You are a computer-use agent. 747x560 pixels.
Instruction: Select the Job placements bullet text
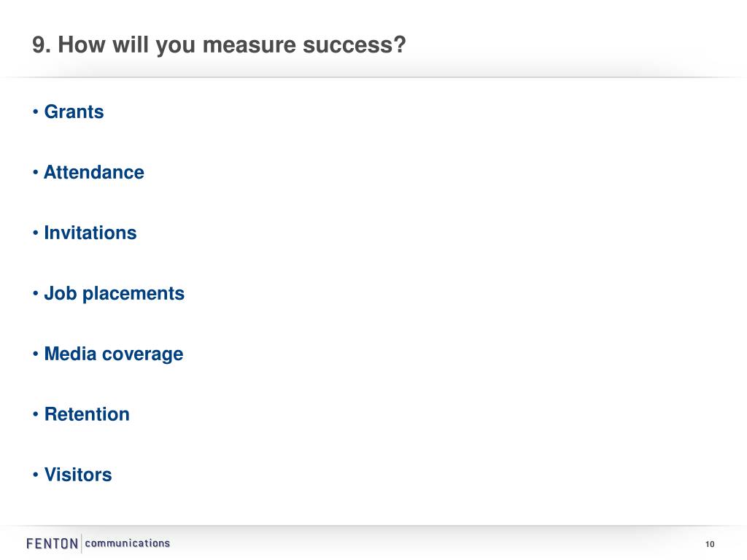pyautogui.click(x=115, y=294)
